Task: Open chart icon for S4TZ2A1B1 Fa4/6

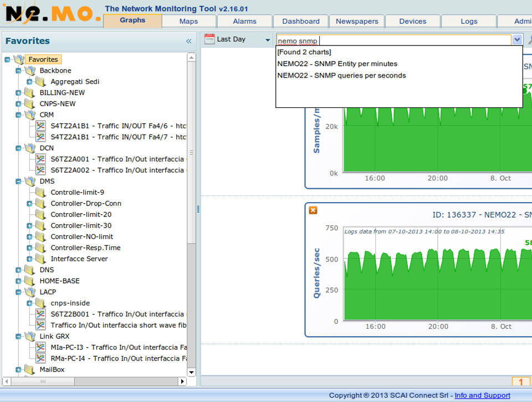Action: (x=40, y=126)
